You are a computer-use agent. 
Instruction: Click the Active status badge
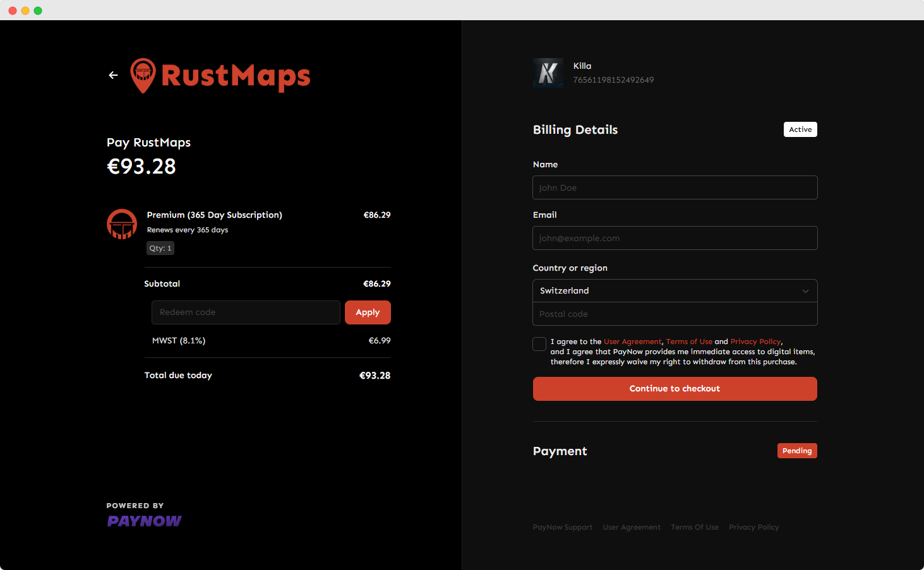click(x=800, y=129)
